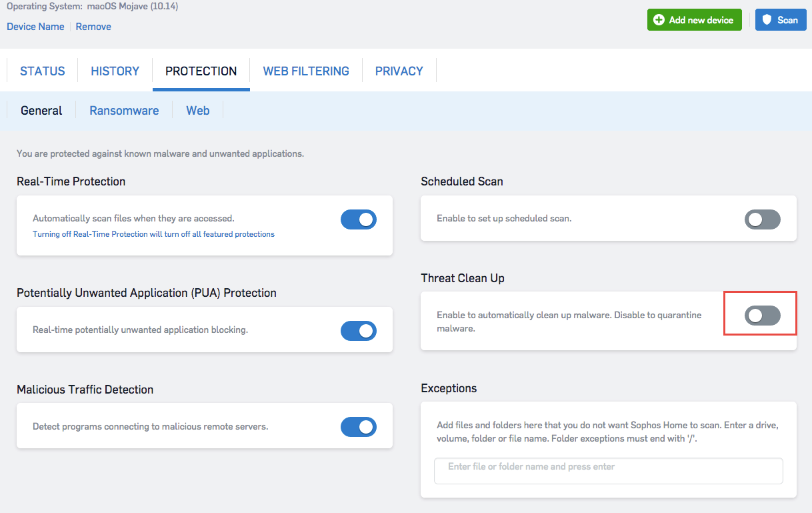Open the HISTORY tab

click(x=115, y=71)
